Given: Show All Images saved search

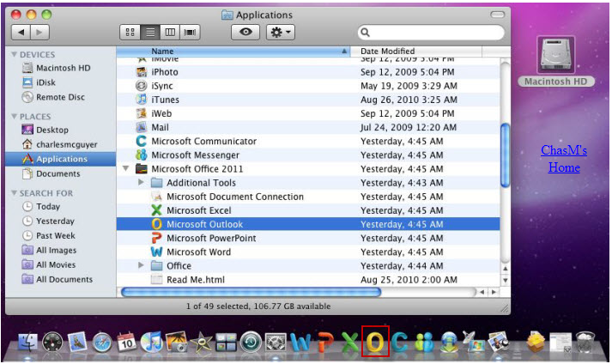Looking at the screenshot, I should tap(49, 250).
